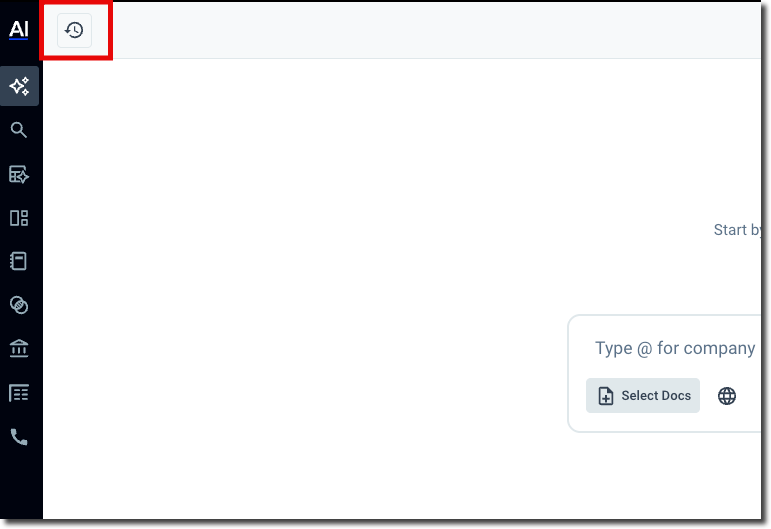Image resolution: width=771 pixels, height=529 pixels.
Task: Click the "Start by" prompt text
Action: 738,230
